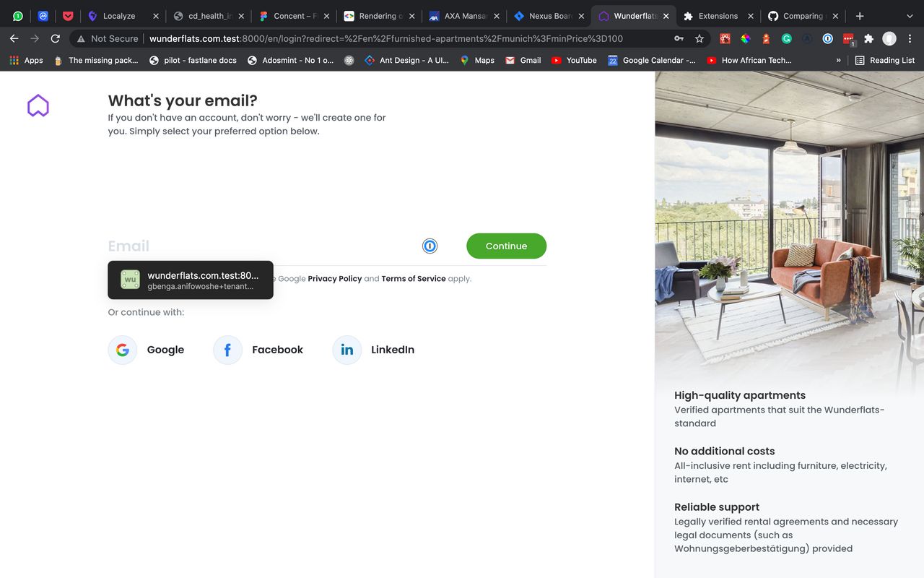
Task: Sign in with the Facebook icon
Action: pyautogui.click(x=227, y=350)
